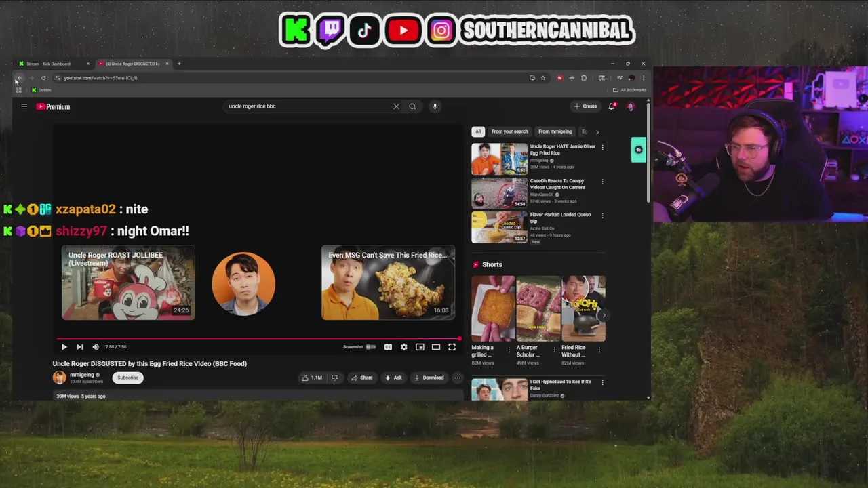868x488 pixels.
Task: Clear the search box text
Action: click(396, 106)
